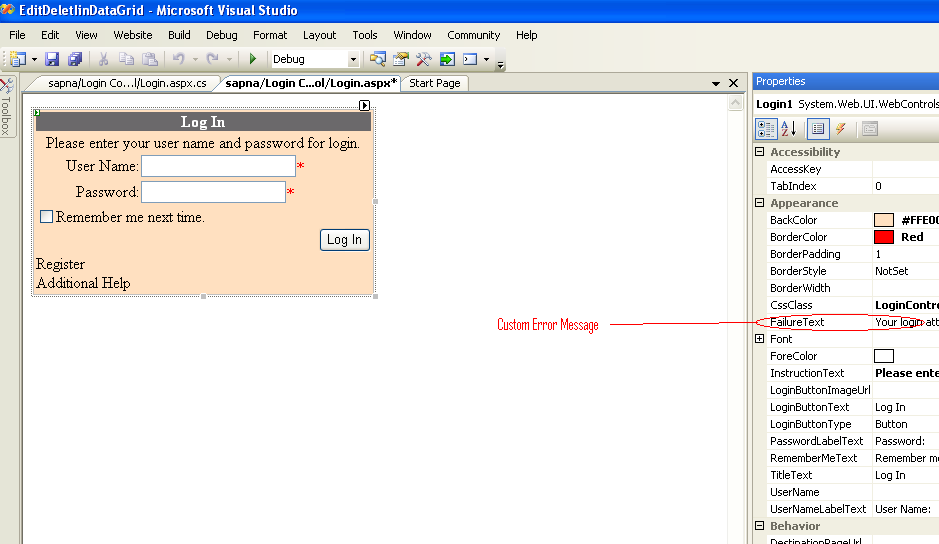Click the Log In button in designer
Screen dimensions: 939x544
coord(344,240)
